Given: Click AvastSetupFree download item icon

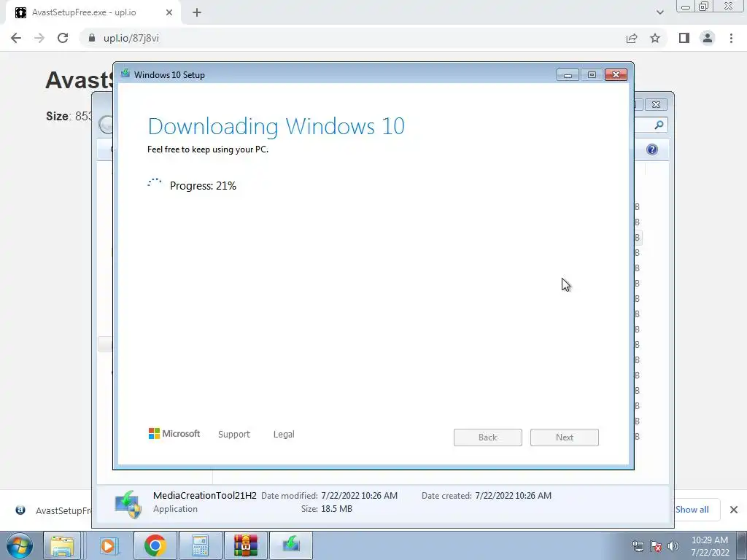Looking at the screenshot, I should click(20, 510).
